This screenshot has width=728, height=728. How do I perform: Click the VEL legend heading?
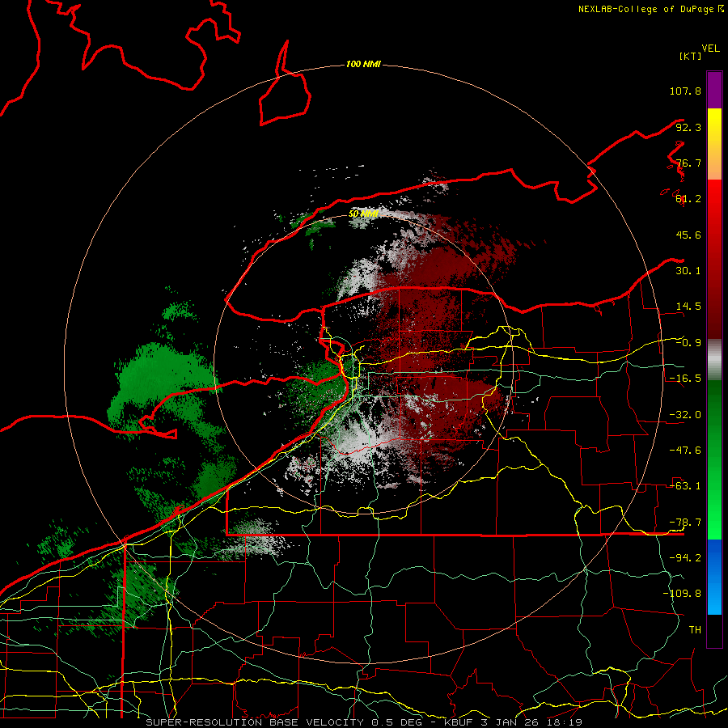click(x=710, y=49)
